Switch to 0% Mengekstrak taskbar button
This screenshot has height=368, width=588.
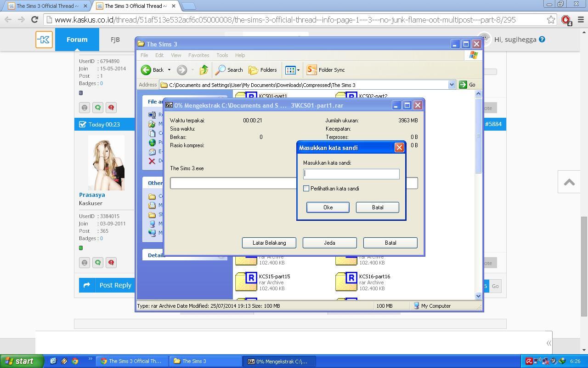279,362
